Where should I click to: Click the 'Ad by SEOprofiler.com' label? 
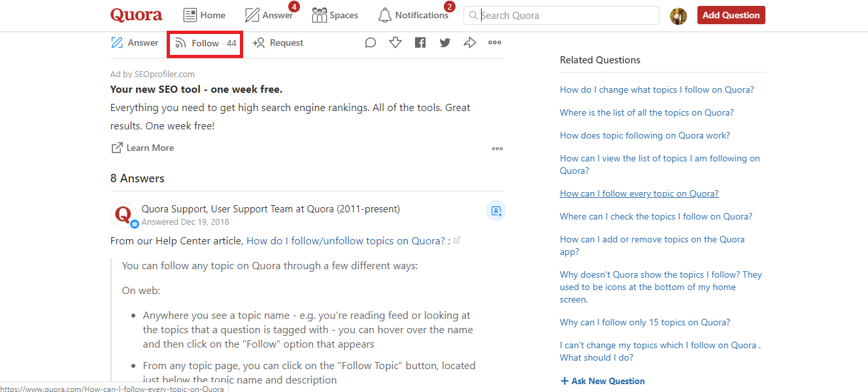point(152,74)
